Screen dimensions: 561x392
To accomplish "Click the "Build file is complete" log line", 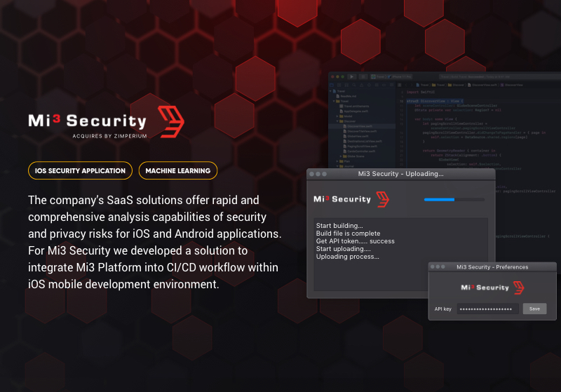I will click(x=348, y=234).
